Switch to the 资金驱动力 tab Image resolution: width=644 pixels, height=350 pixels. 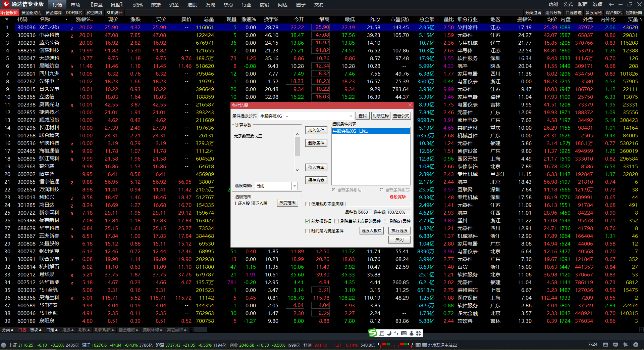pos(32,12)
